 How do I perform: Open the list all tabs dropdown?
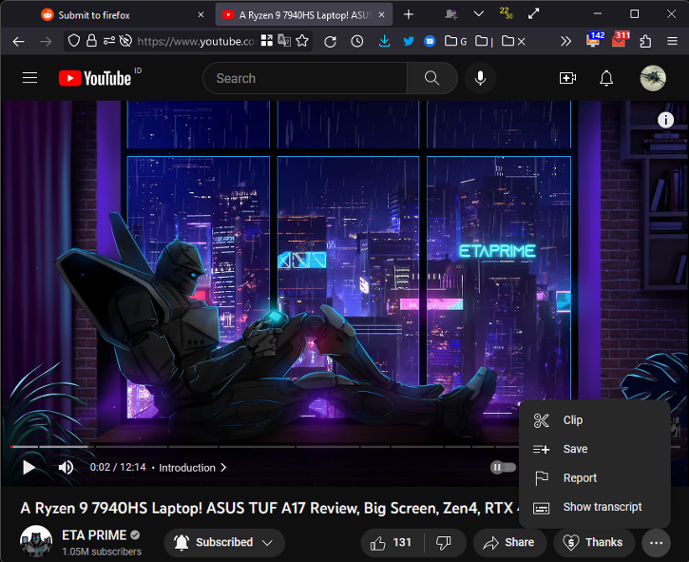(479, 14)
